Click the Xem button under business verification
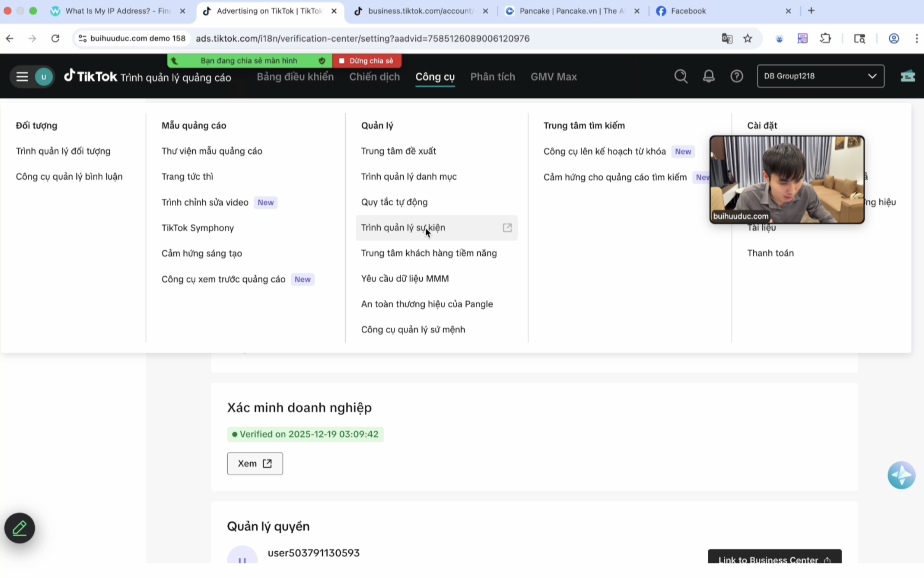This screenshot has height=578, width=924. pos(255,463)
